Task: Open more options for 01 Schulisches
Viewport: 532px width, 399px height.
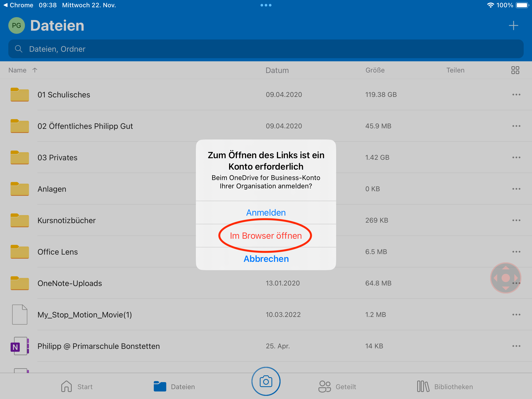Action: tap(516, 95)
